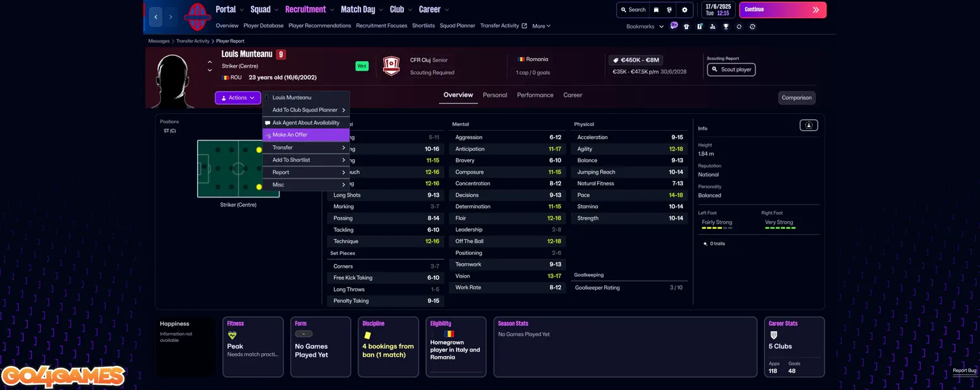
Task: Click the trophy icon in shortcuts bar
Action: (x=726, y=27)
